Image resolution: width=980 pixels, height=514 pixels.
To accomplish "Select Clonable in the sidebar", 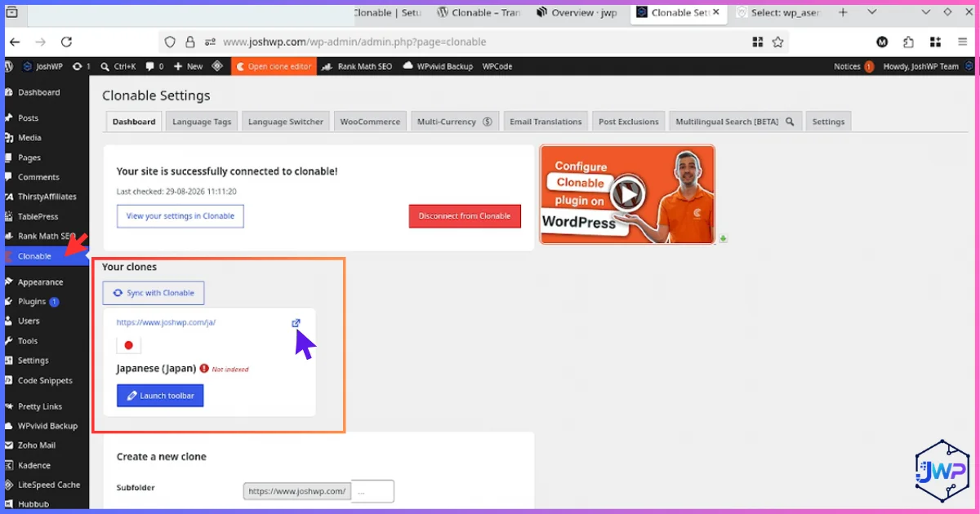I will pyautogui.click(x=34, y=256).
